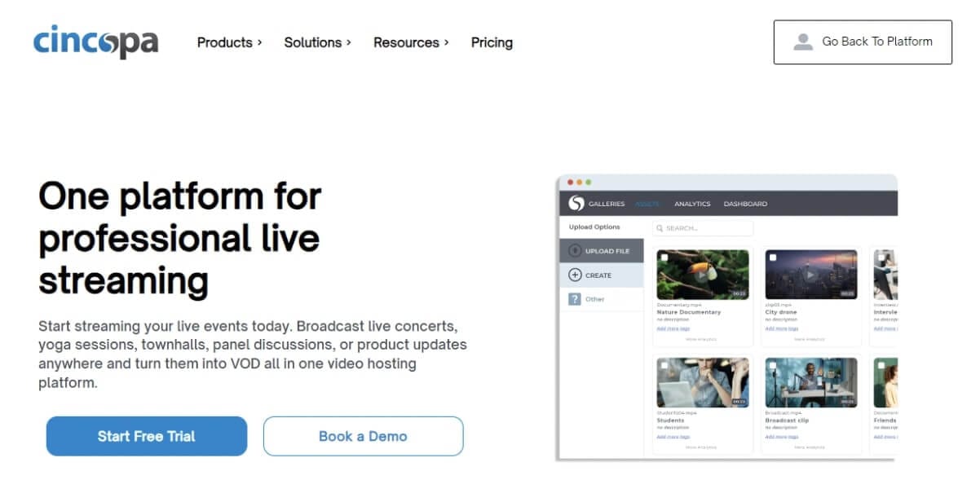Image resolution: width=980 pixels, height=502 pixels.
Task: Tick the Nature Documentary card checkbox
Action: pos(664,258)
